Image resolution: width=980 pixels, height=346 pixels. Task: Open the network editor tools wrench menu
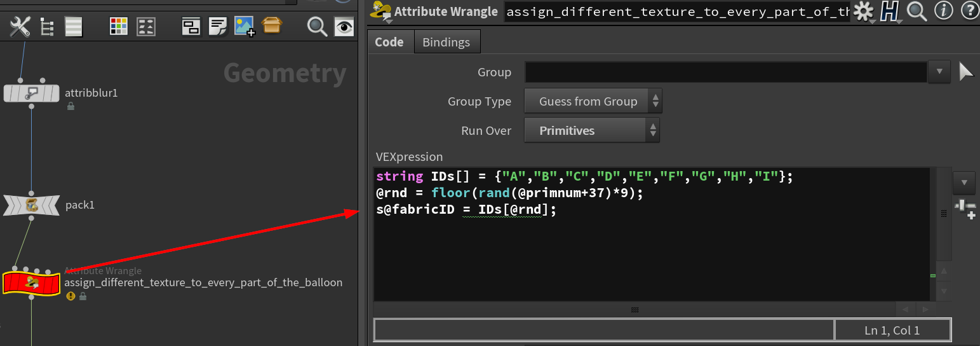20,26
